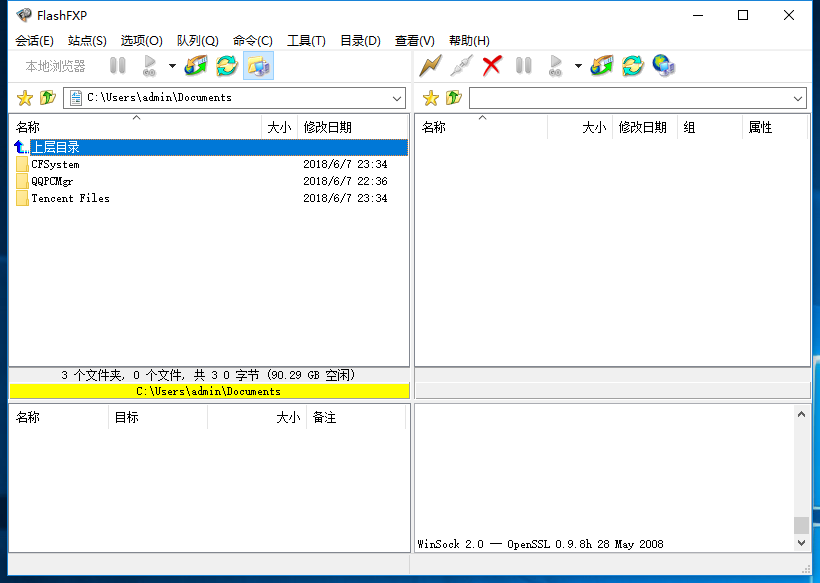Viewport: 820px width, 583px height.
Task: Click the log pane scroll up arrow
Action: 801,414
